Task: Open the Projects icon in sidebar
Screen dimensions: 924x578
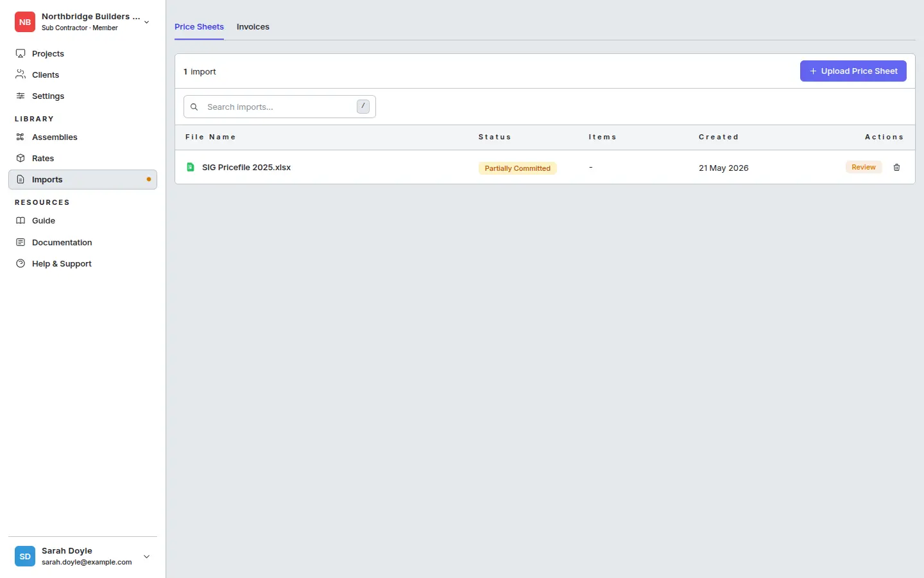Action: point(21,53)
